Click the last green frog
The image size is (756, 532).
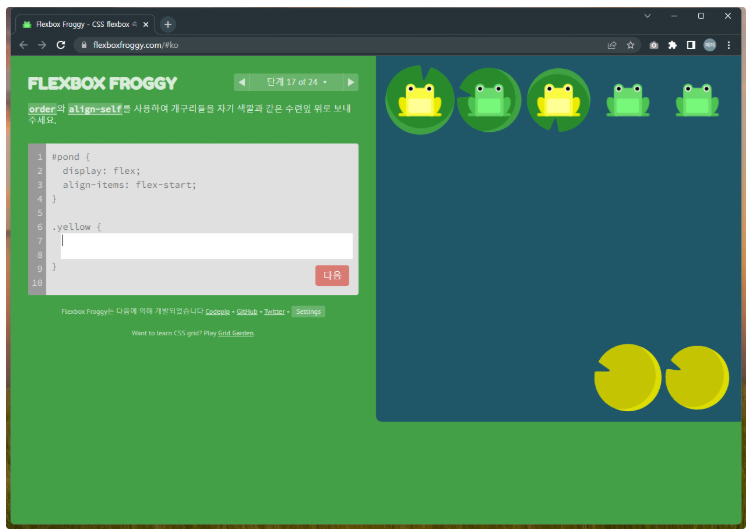(697, 100)
